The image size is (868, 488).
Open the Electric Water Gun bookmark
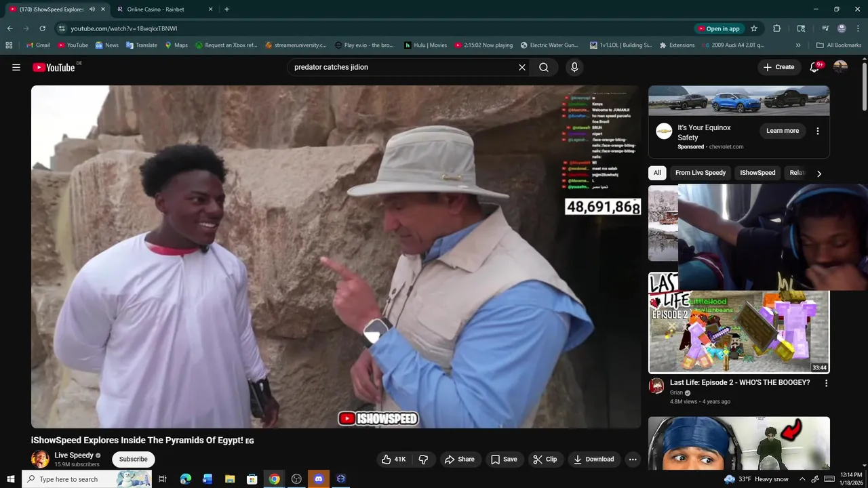coord(550,45)
